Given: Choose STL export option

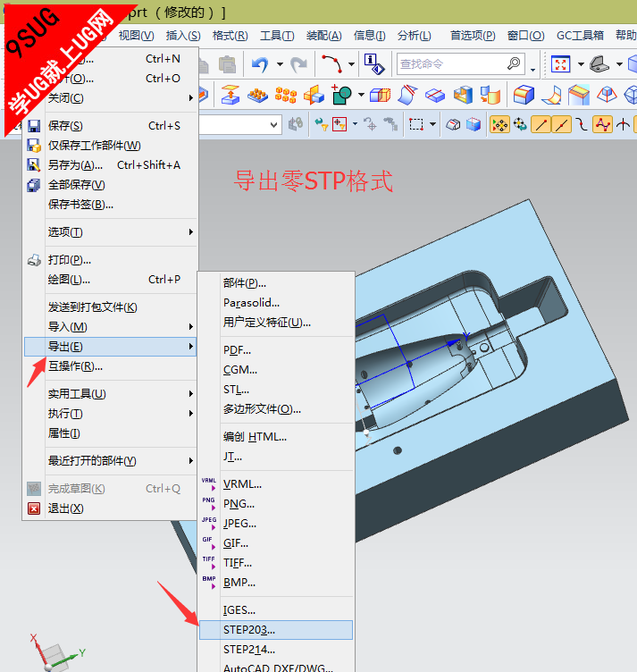Looking at the screenshot, I should (276, 390).
